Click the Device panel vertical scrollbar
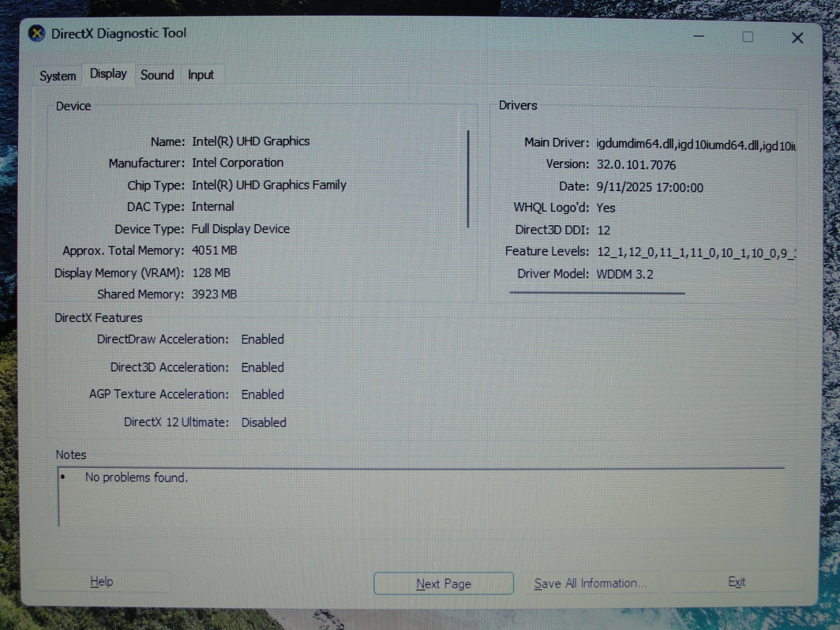This screenshot has height=630, width=840. click(468, 179)
